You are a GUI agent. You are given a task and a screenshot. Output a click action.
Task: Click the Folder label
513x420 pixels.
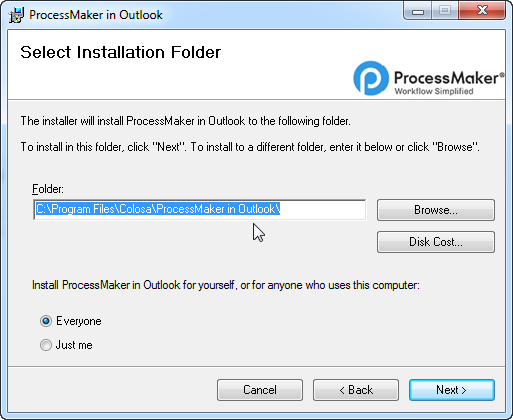tap(48, 189)
